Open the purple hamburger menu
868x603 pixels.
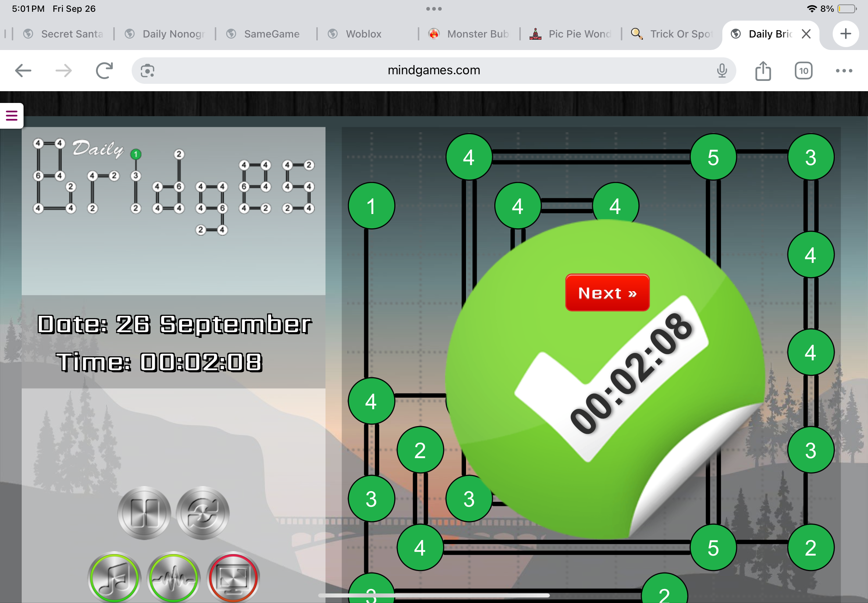point(12,115)
